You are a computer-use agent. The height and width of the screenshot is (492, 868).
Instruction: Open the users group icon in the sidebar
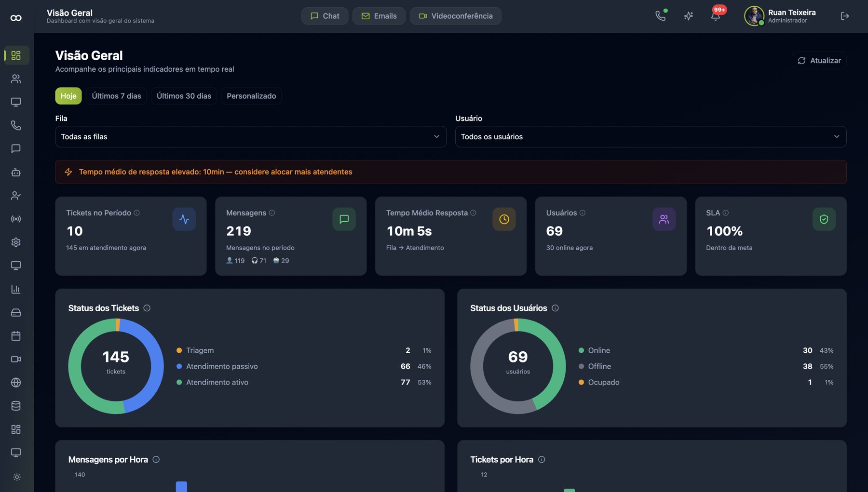(16, 79)
